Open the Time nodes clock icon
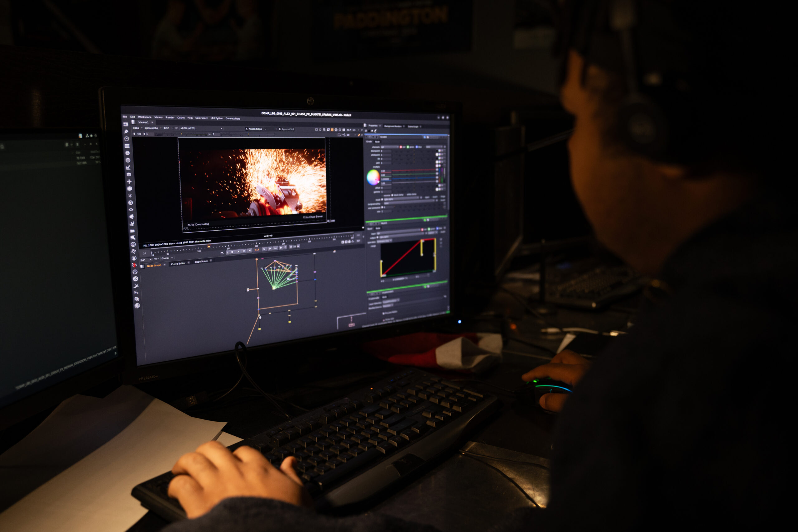Screen dimensions: 798x532 [x=127, y=139]
